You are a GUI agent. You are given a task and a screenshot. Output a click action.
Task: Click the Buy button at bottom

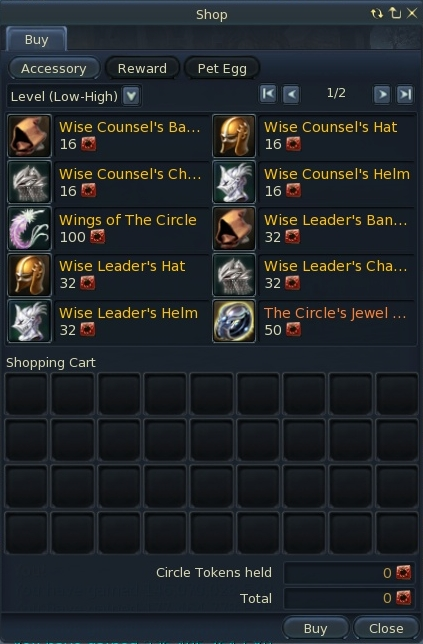coord(315,628)
